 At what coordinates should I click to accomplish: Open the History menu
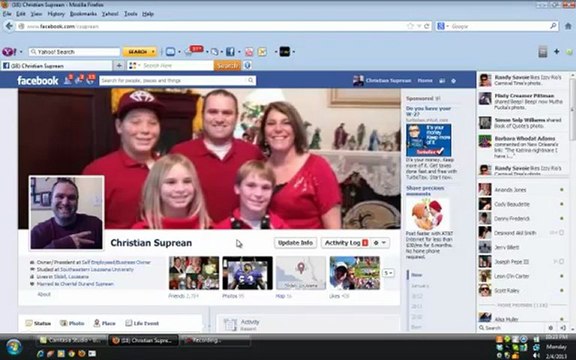point(56,14)
